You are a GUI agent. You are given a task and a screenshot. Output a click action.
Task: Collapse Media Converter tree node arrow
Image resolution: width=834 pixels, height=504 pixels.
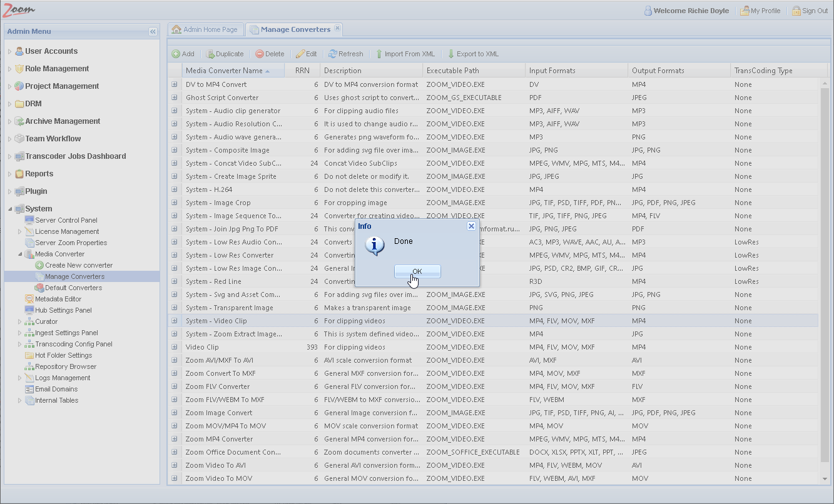coord(19,254)
